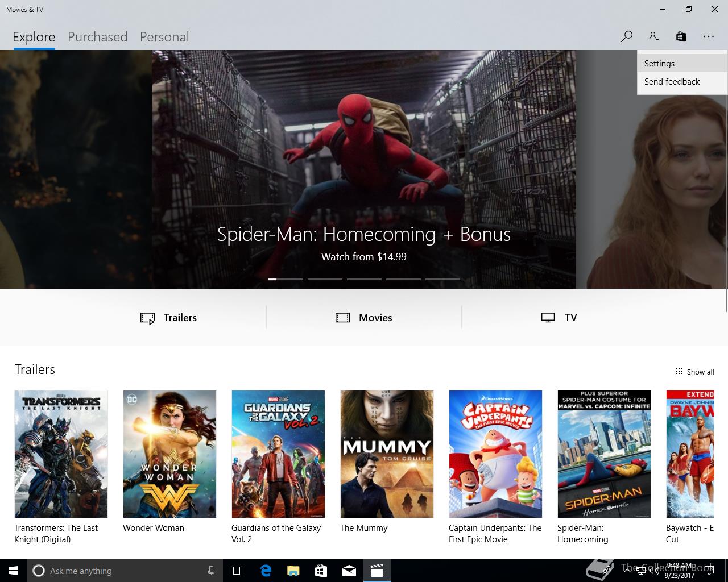Click 'Captain Underpants: The First Epic Movie' title
The height and width of the screenshot is (582, 728).
[495, 534]
